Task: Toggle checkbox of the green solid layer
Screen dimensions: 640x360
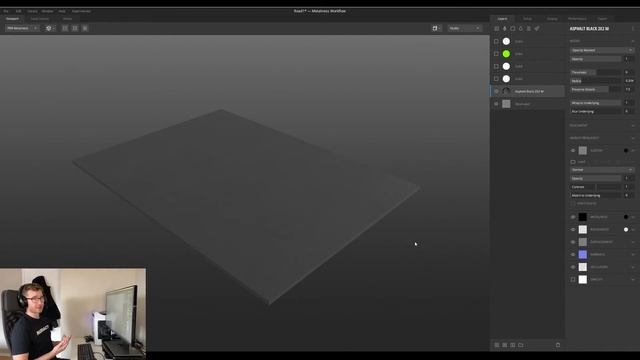Action: click(x=496, y=54)
